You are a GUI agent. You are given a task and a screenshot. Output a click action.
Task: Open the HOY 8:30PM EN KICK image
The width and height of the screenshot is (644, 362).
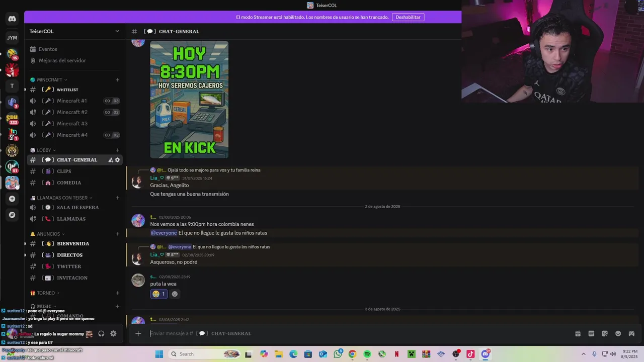[x=189, y=100]
